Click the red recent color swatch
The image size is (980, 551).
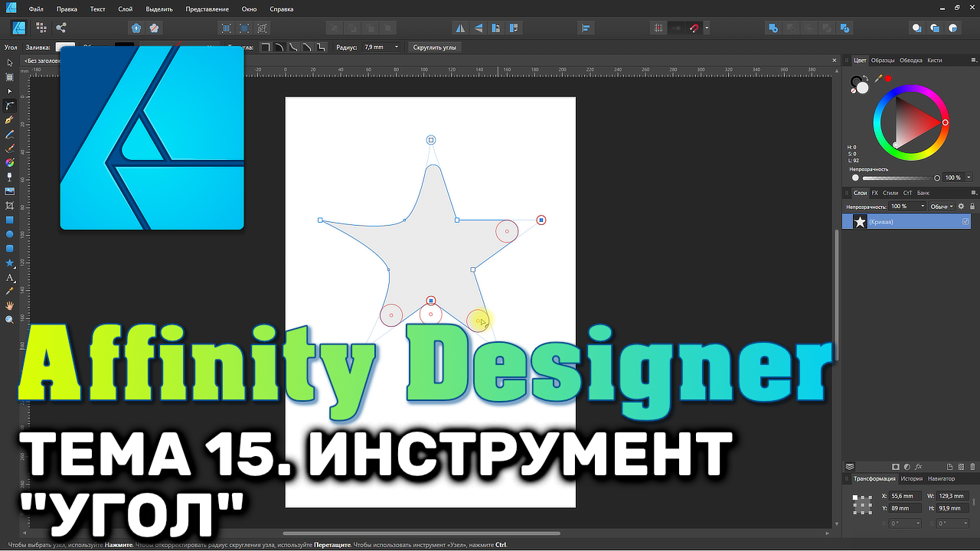pyautogui.click(x=888, y=78)
